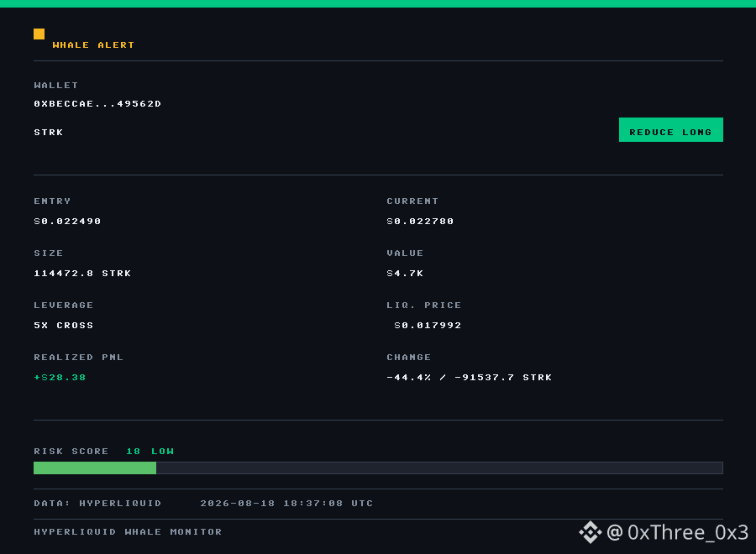Click the risk score progress bar
This screenshot has width=756, height=554.
pyautogui.click(x=378, y=468)
